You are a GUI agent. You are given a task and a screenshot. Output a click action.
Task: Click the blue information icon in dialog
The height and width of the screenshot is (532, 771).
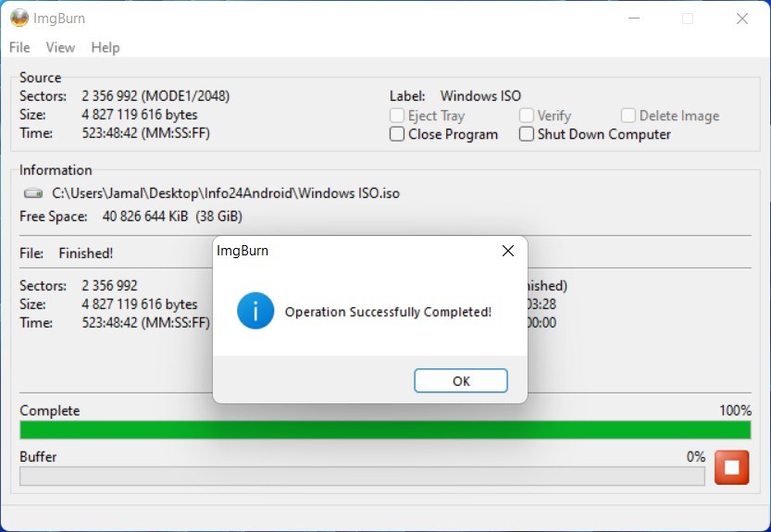tap(255, 311)
